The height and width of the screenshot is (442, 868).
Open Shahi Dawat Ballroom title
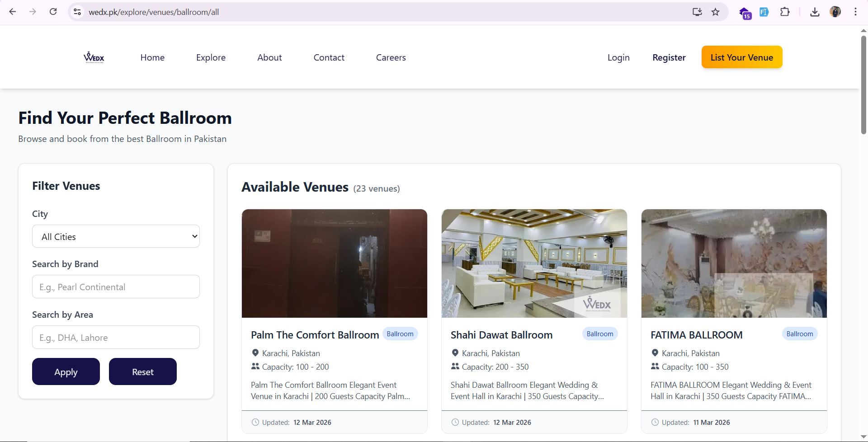point(501,335)
